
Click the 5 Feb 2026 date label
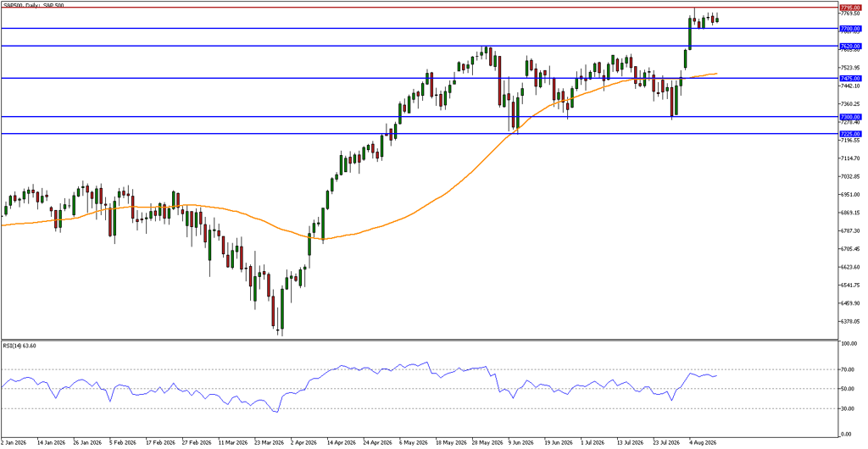click(x=121, y=443)
